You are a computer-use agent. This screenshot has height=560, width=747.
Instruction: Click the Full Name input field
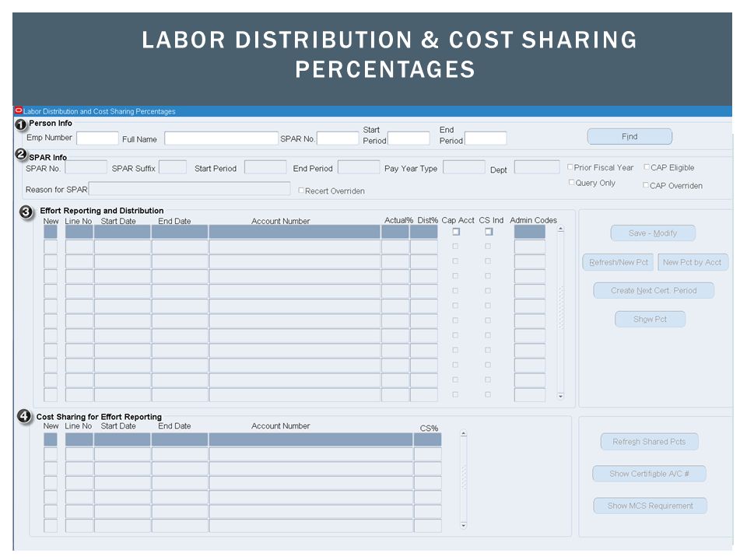(221, 138)
